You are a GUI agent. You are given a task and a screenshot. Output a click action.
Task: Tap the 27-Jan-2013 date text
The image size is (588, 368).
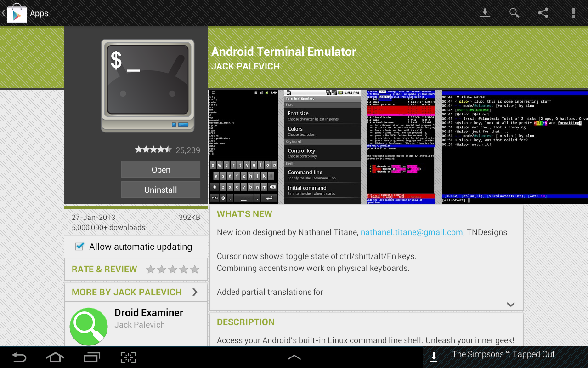94,217
